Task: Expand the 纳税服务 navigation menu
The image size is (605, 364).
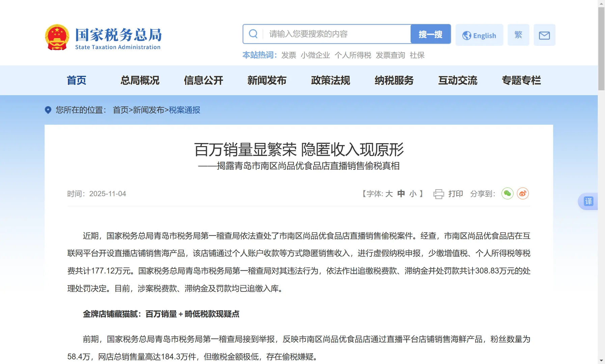Action: click(x=394, y=81)
